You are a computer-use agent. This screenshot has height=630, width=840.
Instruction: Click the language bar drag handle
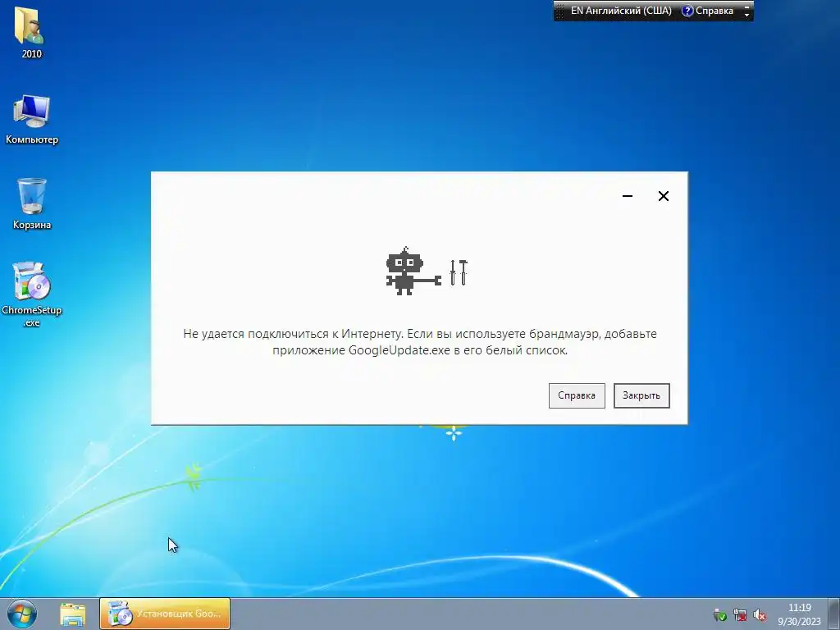560,11
